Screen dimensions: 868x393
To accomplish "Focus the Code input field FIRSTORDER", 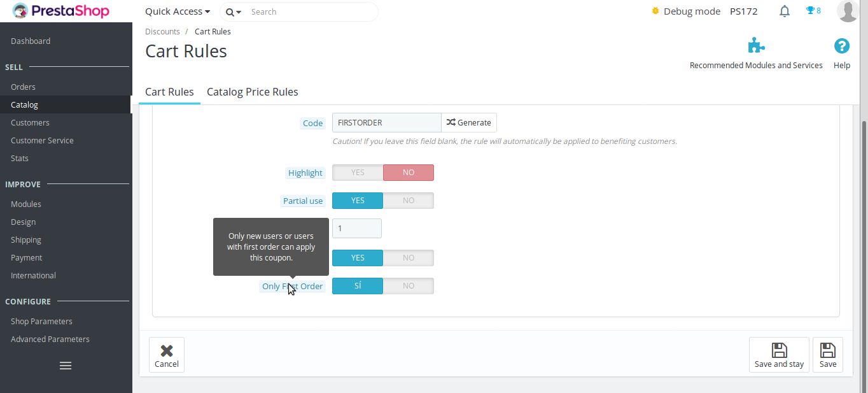I will pos(387,122).
